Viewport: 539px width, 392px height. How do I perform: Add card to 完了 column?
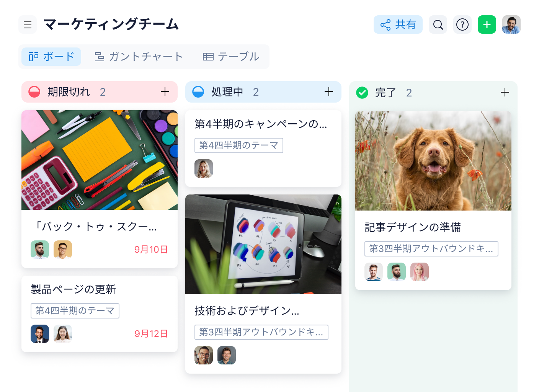pos(505,92)
